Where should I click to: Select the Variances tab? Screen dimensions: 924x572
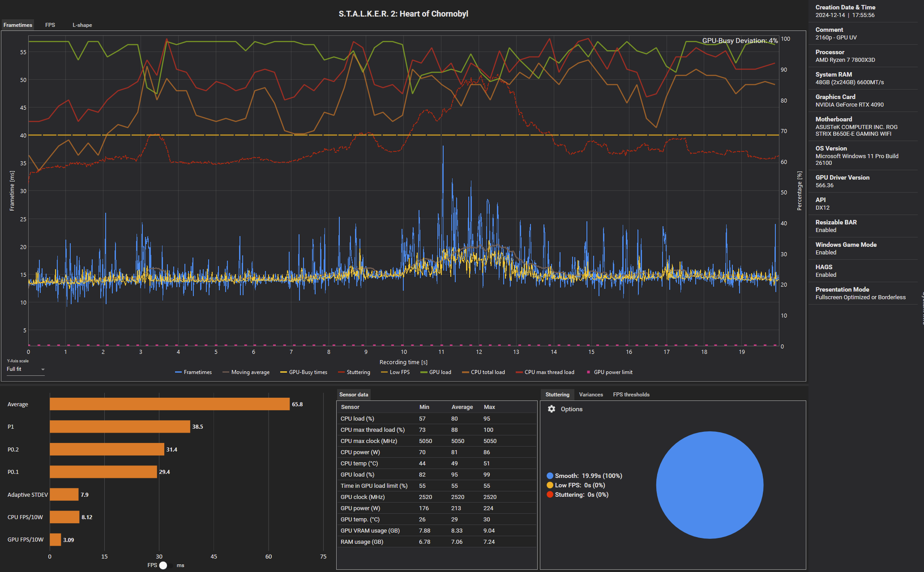click(x=591, y=395)
